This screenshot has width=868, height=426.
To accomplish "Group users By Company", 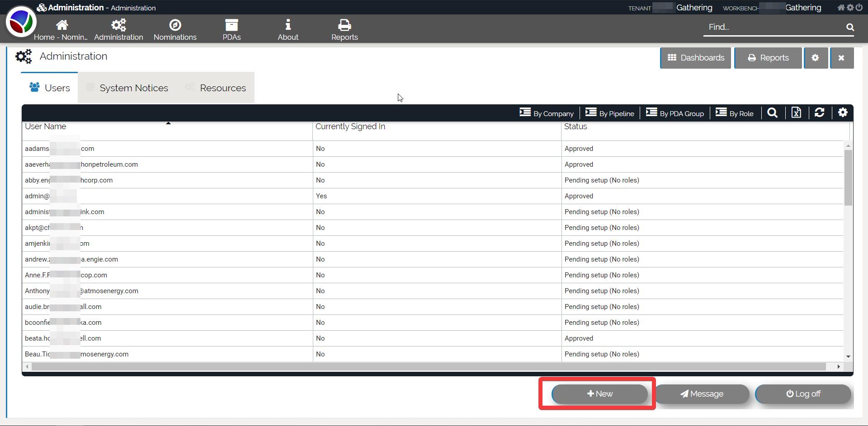I will [547, 113].
